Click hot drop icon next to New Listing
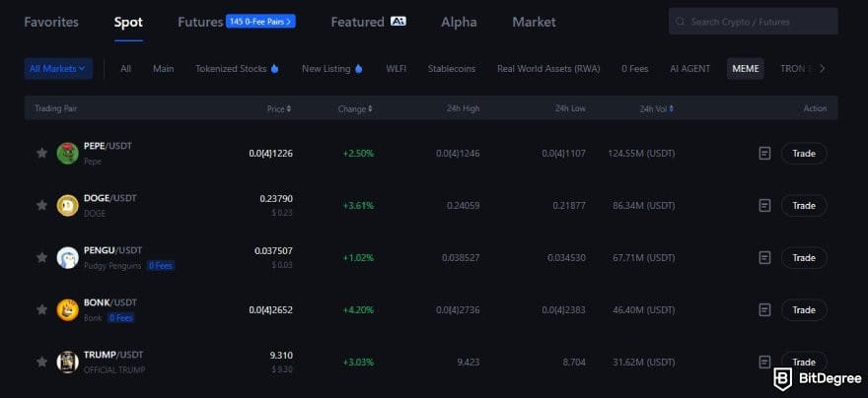Viewport: 868px width, 398px height. click(358, 69)
